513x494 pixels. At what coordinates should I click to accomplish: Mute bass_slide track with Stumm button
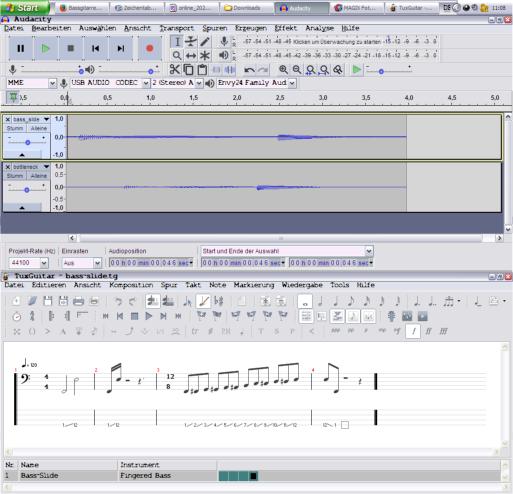pyautogui.click(x=15, y=128)
